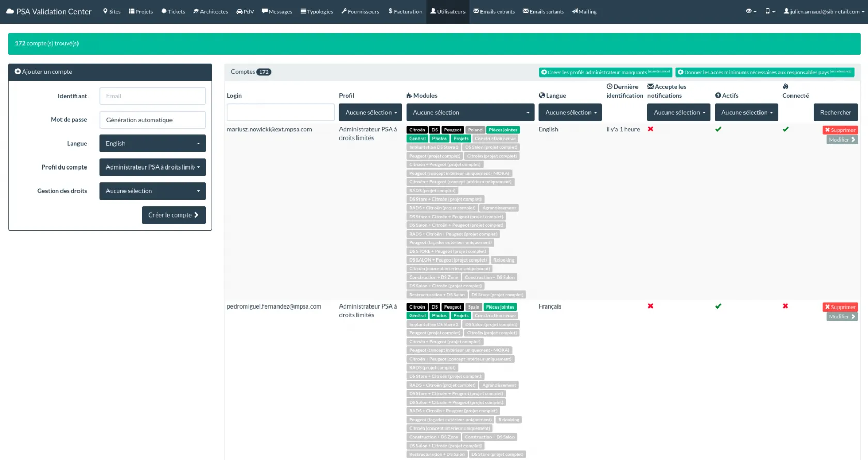Image resolution: width=868 pixels, height=460 pixels.
Task: Click the Rechercher search button
Action: [835, 112]
